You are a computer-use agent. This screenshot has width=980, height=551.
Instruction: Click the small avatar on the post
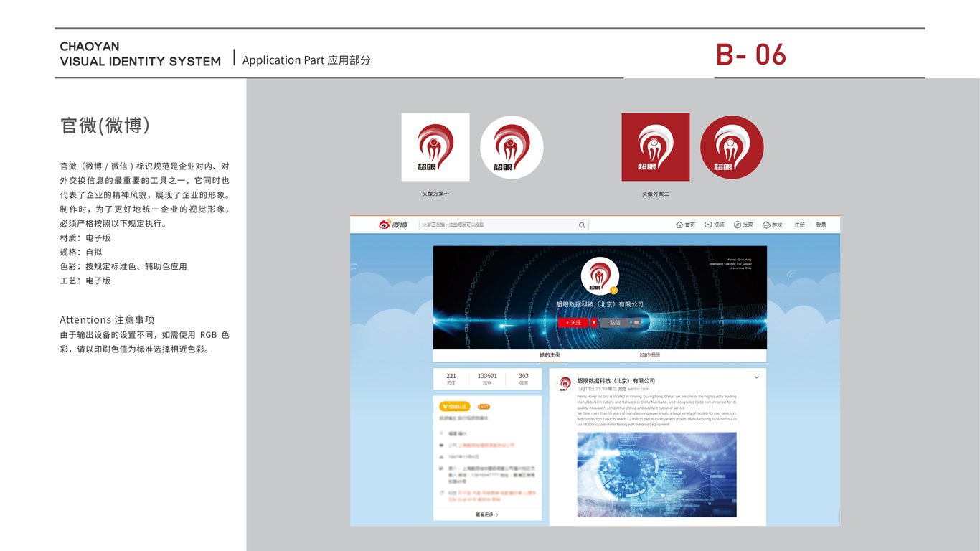pyautogui.click(x=565, y=384)
